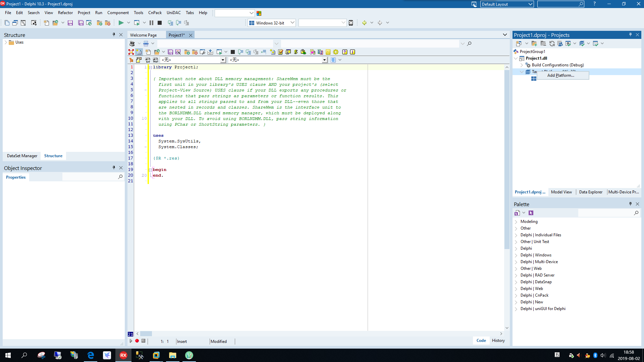Click the Save icon in main toolbar
Viewport: 644px width, 362px height.
70,23
